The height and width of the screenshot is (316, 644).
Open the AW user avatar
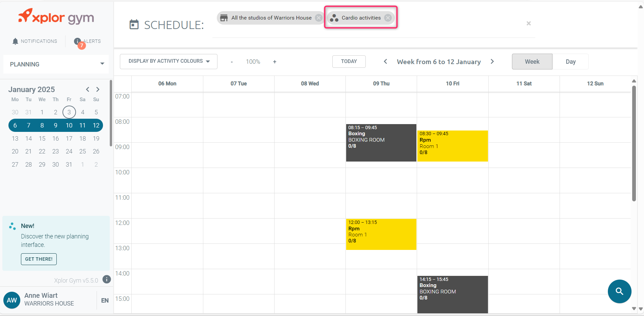click(12, 300)
